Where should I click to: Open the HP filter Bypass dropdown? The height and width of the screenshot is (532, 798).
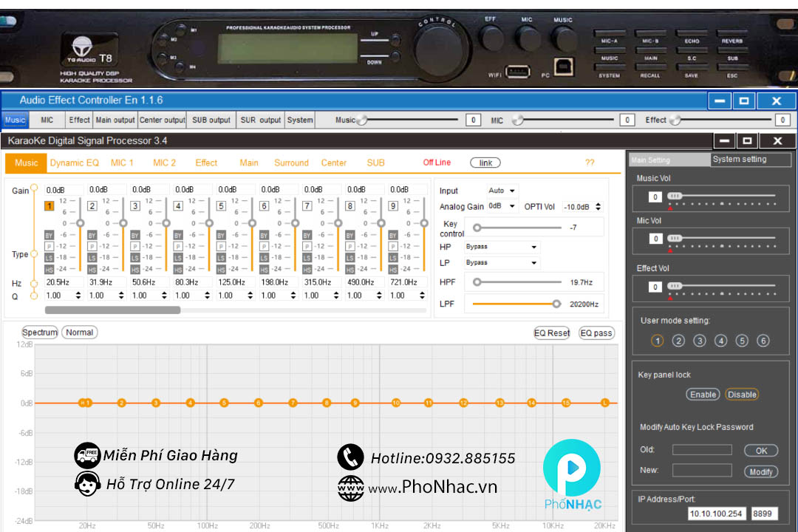pyautogui.click(x=501, y=246)
